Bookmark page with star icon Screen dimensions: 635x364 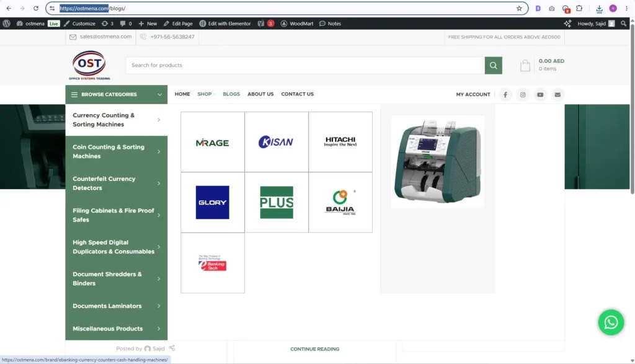point(519,8)
